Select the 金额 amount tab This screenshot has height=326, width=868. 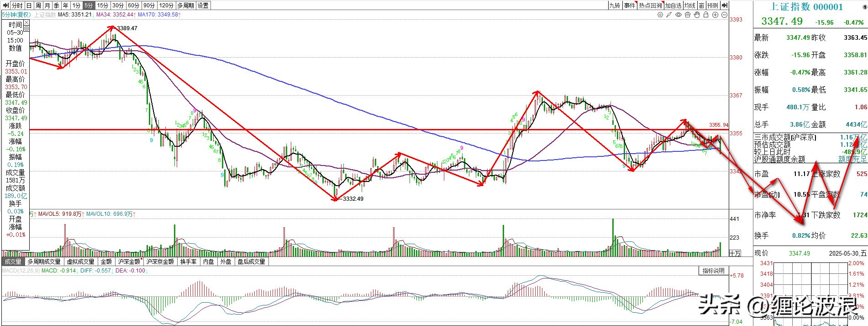pyautogui.click(x=106, y=262)
